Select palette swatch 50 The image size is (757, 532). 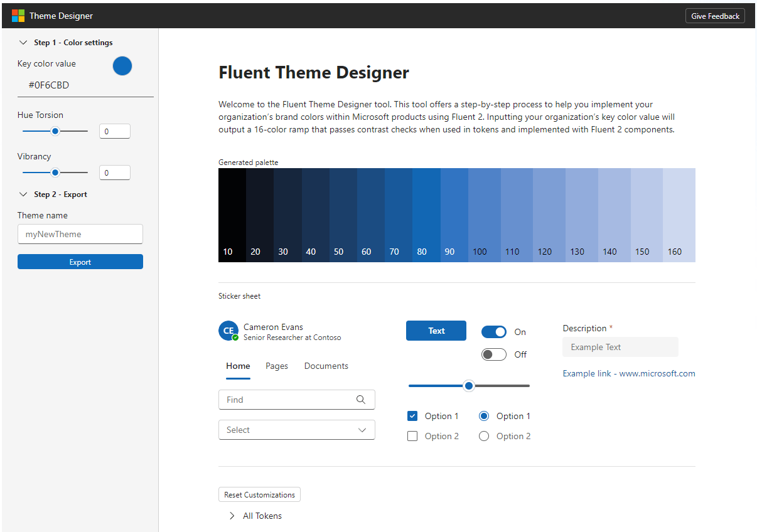point(343,215)
